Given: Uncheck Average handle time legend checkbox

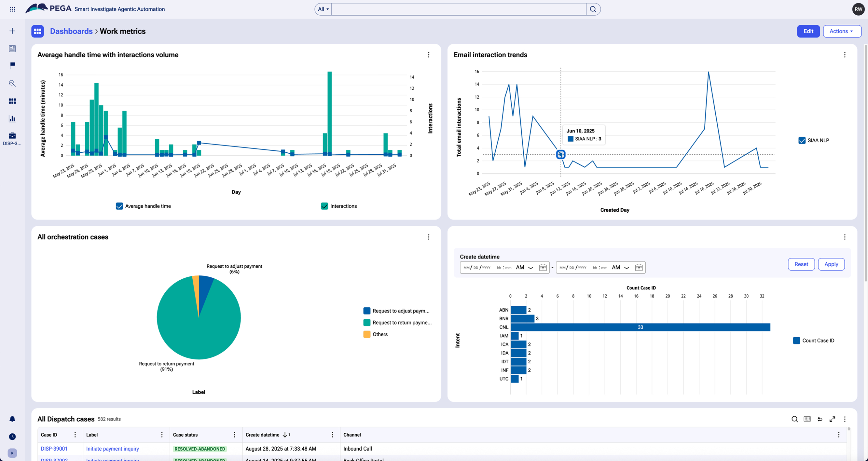Looking at the screenshot, I should click(119, 206).
